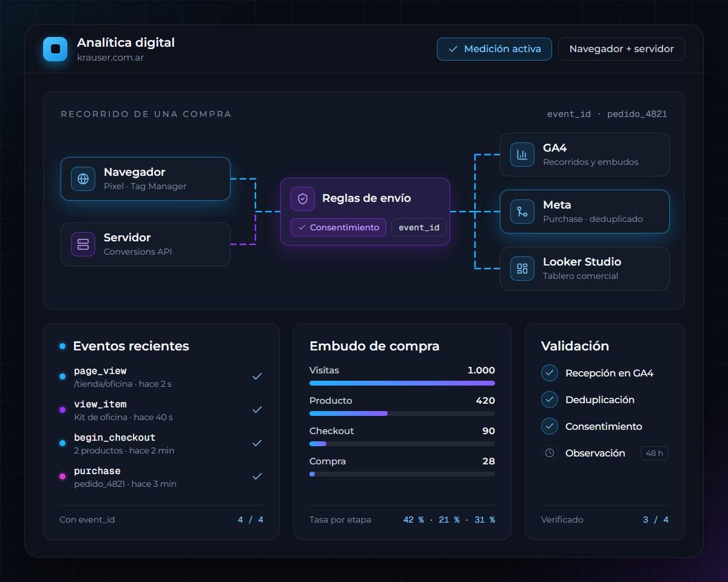Click the 4 / 4 count beside Con event_id
Viewport: 728px width, 582px height.
click(x=251, y=520)
